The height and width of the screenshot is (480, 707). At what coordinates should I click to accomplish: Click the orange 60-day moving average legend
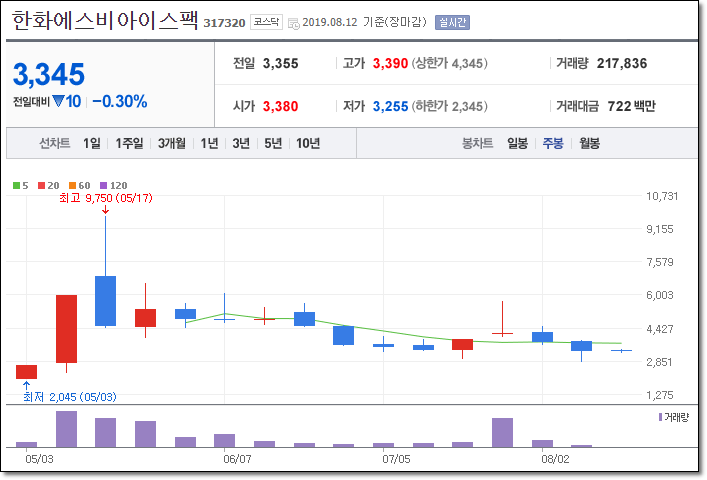pos(79,185)
